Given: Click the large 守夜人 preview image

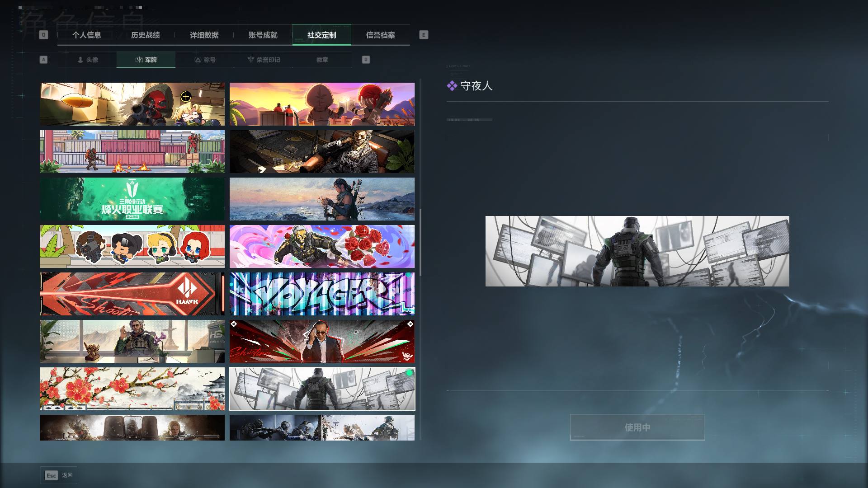Looking at the screenshot, I should point(637,251).
